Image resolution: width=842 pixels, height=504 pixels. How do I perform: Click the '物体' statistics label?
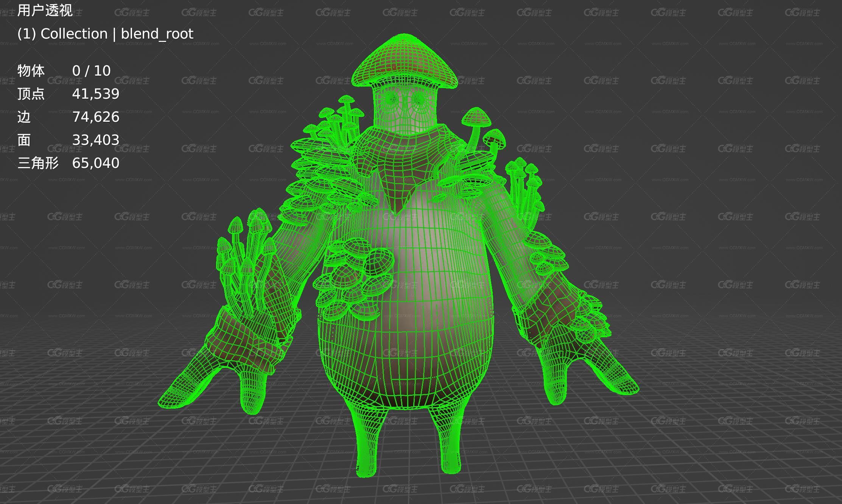[31, 71]
